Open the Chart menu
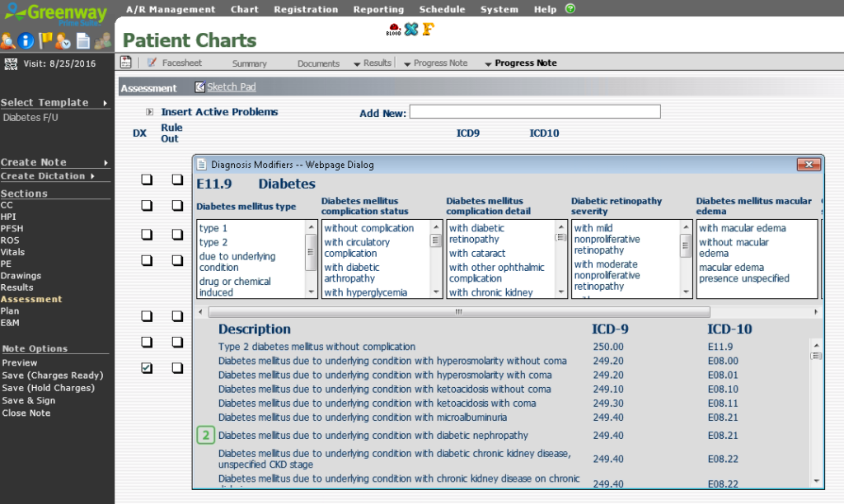 [244, 9]
